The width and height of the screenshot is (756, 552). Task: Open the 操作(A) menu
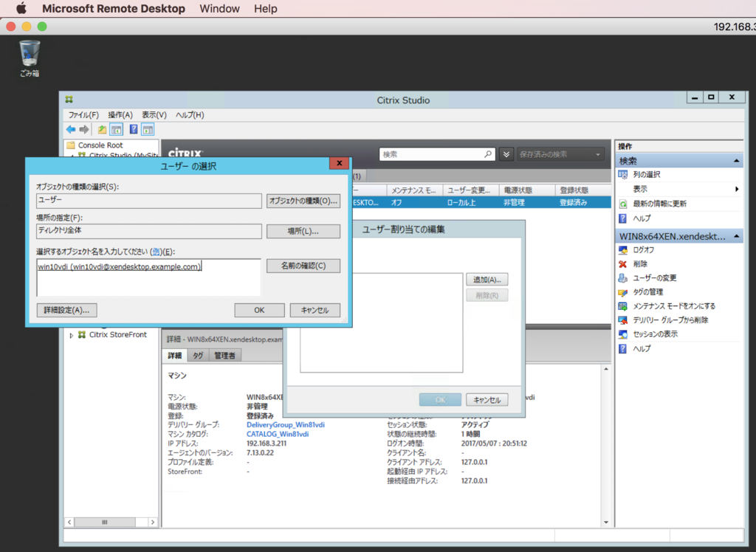click(x=120, y=114)
